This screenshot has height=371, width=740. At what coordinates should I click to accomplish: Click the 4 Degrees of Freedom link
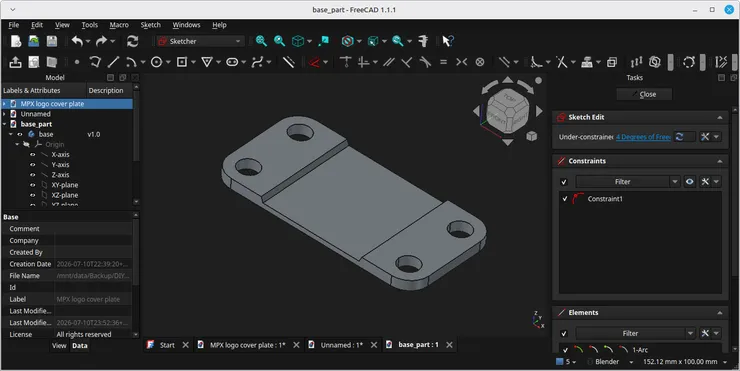(643, 137)
